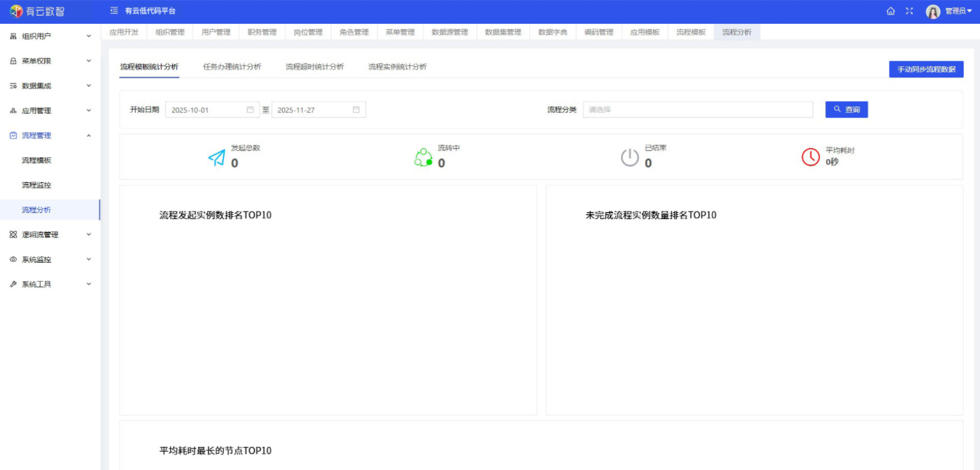Click the red clock average-duration icon
980x470 pixels.
[811, 157]
